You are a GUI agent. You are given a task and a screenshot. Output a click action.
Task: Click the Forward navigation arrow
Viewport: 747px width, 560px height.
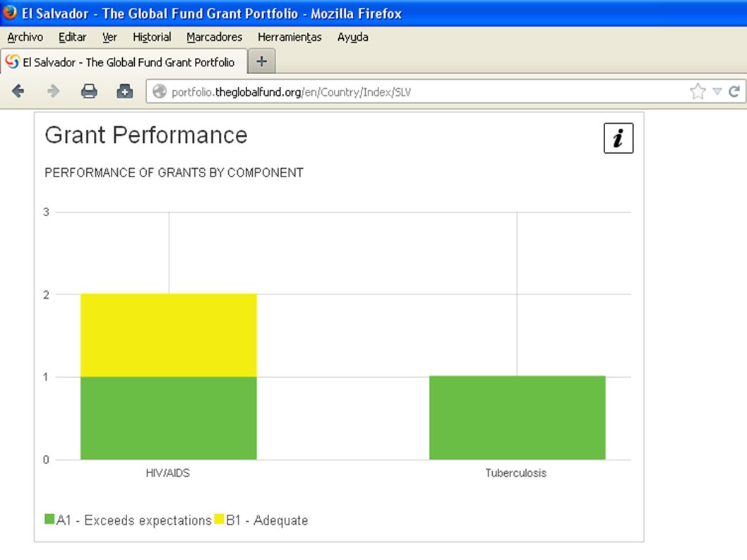pos(53,91)
